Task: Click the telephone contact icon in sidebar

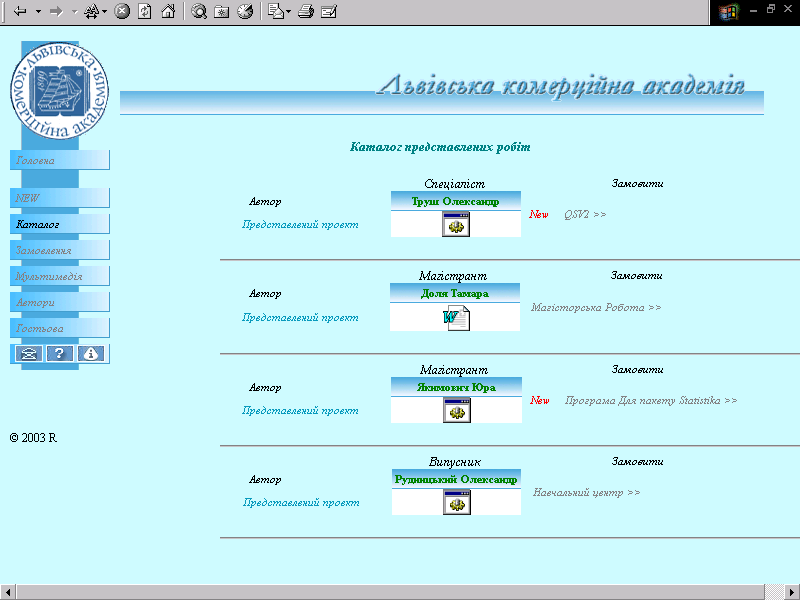Action: point(29,354)
